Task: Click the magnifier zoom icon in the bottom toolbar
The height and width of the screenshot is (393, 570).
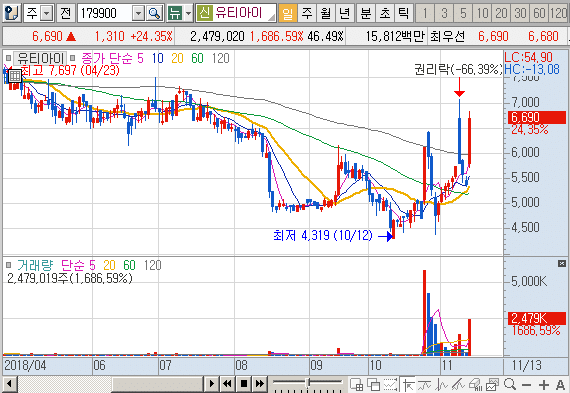Action: click(x=510, y=384)
